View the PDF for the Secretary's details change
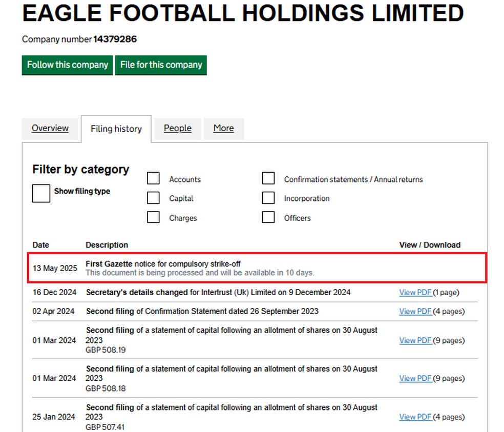 [415, 292]
